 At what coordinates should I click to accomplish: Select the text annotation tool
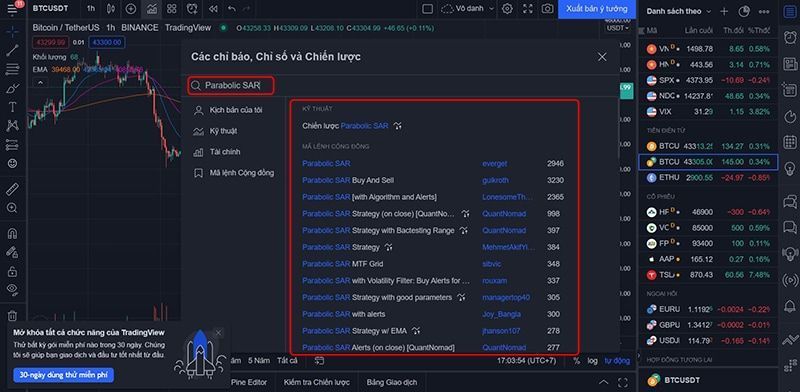click(x=12, y=107)
